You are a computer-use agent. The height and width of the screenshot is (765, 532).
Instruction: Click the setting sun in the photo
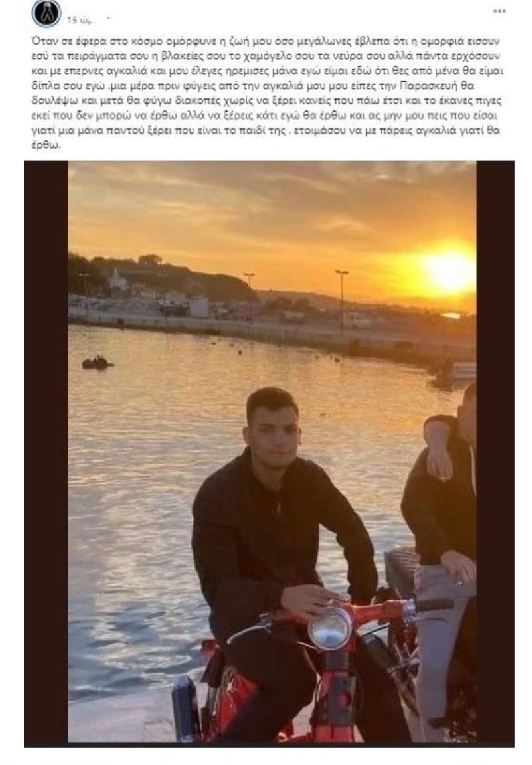(x=450, y=269)
